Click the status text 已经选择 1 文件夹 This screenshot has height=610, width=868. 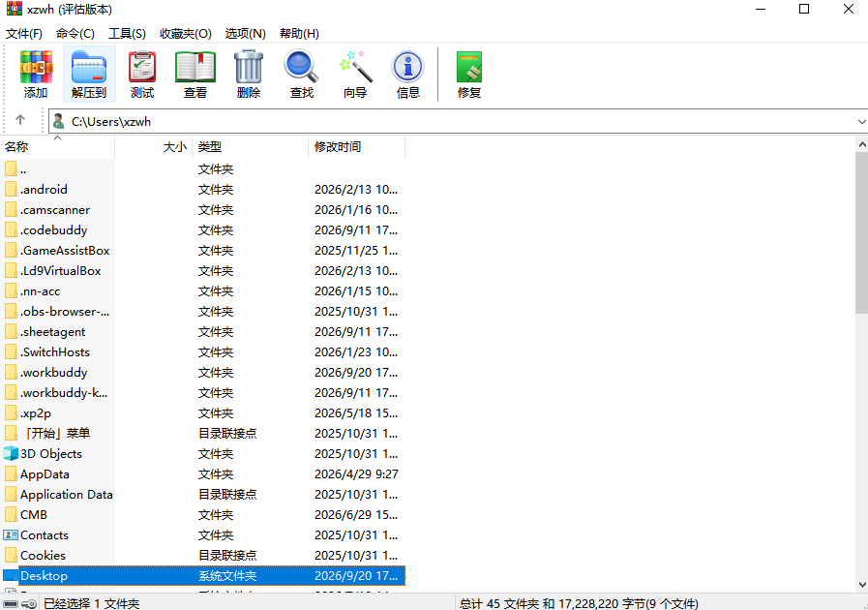pos(91,603)
